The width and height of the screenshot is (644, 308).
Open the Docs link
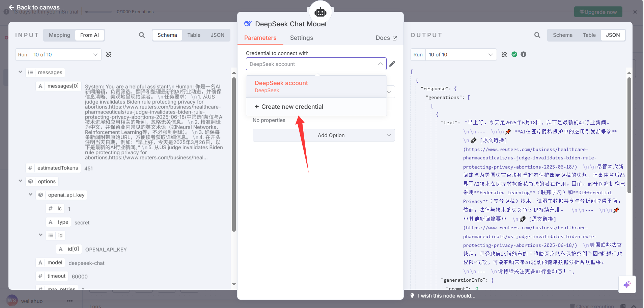pos(386,38)
